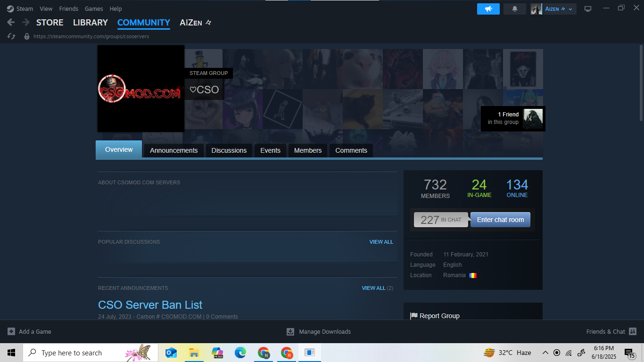Reload the page with the refresh icon
The height and width of the screenshot is (362, 644).
(x=12, y=36)
